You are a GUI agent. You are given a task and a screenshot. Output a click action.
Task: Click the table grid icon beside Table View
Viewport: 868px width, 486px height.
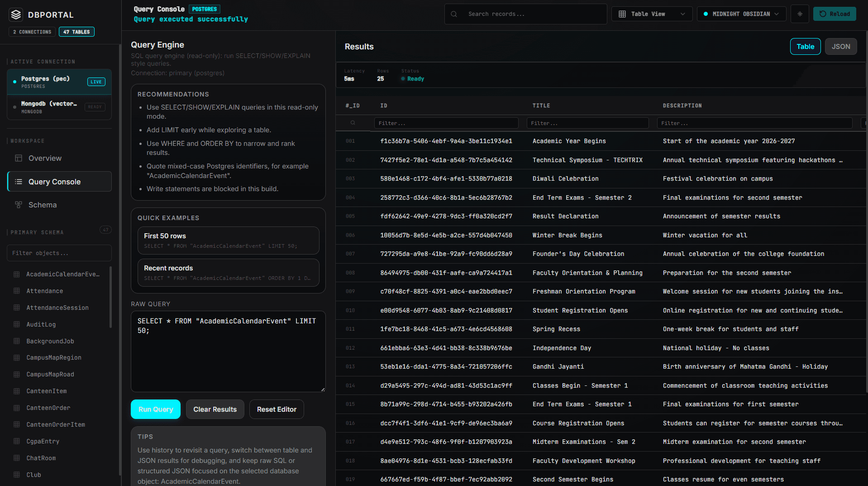tap(622, 14)
